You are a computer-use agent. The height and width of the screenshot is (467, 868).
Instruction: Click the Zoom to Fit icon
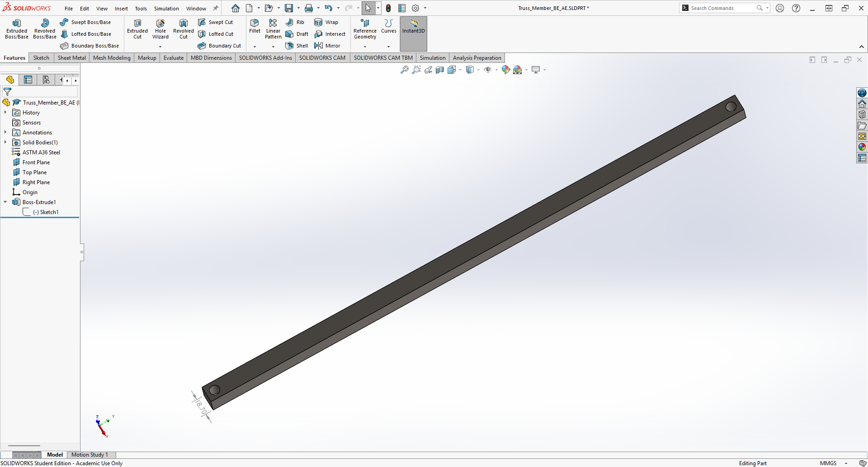point(405,70)
